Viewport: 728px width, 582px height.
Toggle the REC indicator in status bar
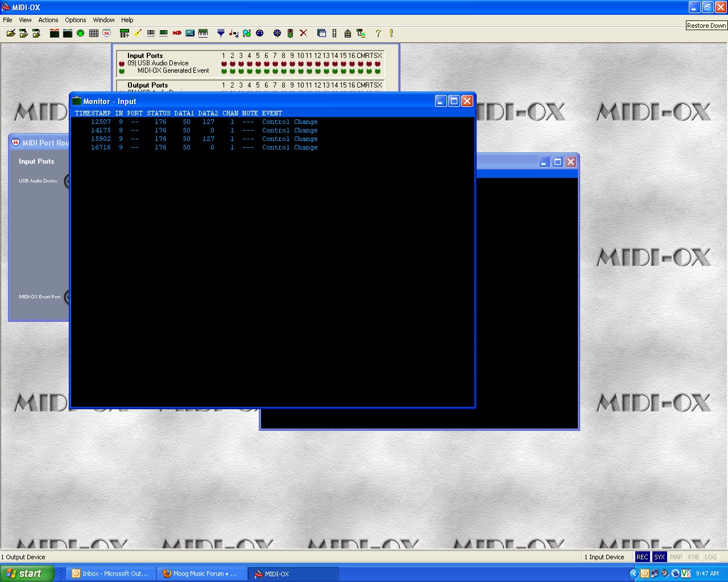click(642, 557)
